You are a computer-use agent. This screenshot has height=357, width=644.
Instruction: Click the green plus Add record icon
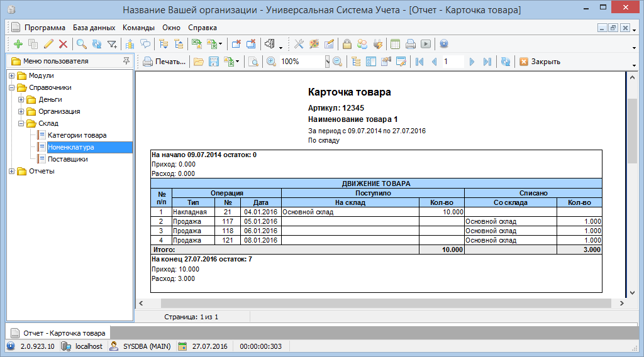point(18,44)
